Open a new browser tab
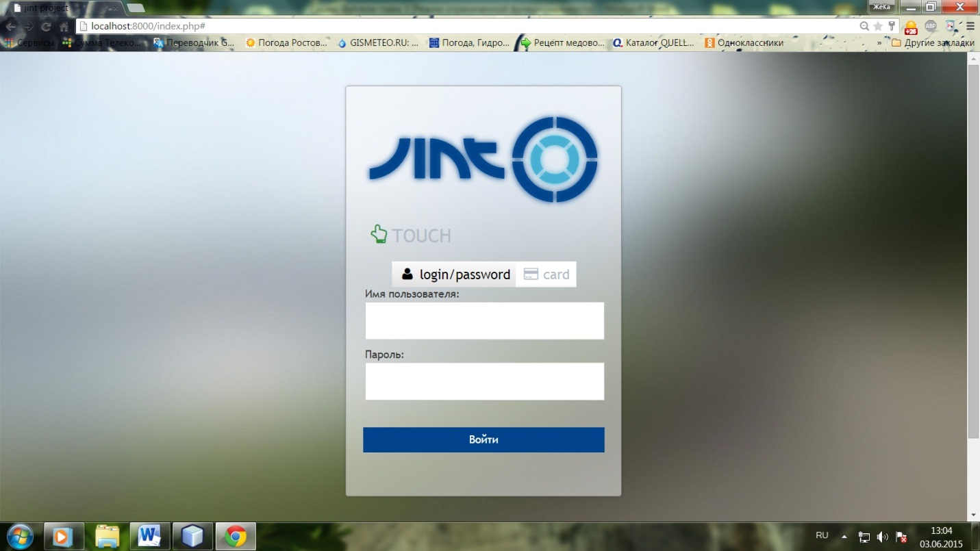The image size is (980, 551). click(136, 8)
